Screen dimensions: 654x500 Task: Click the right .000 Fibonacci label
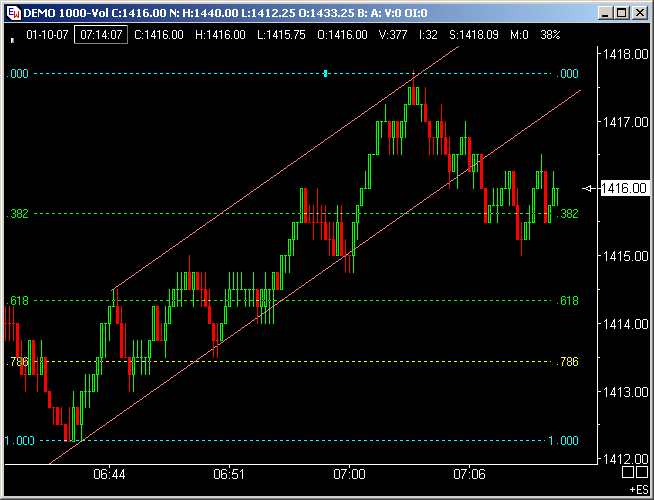tap(567, 74)
